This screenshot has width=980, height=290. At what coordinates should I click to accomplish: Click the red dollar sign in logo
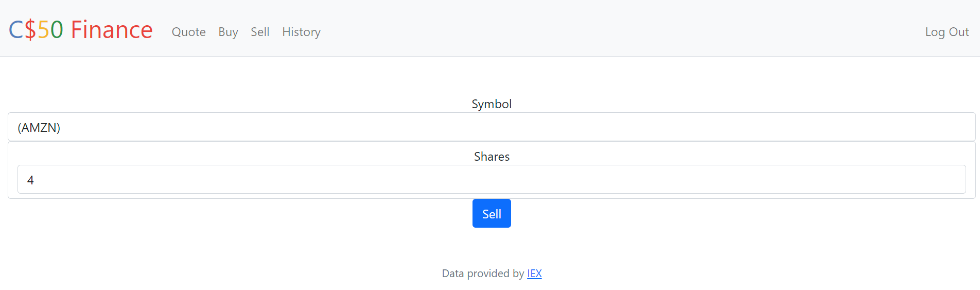[x=30, y=30]
